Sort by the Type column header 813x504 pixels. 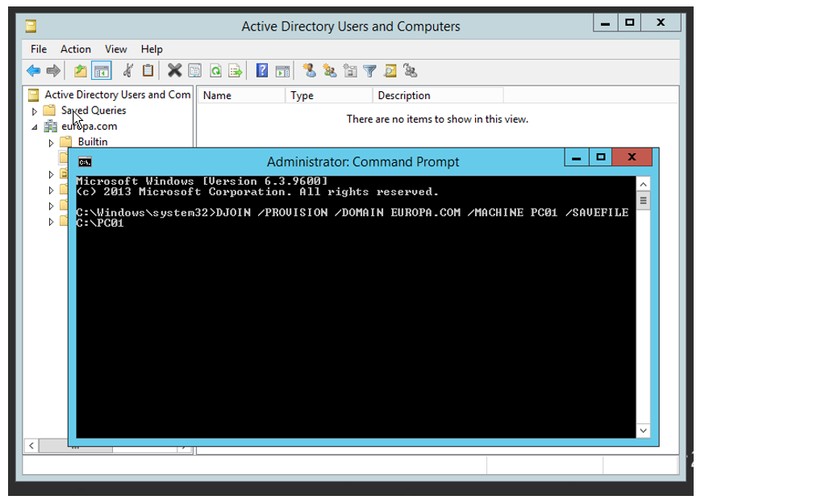pyautogui.click(x=329, y=95)
